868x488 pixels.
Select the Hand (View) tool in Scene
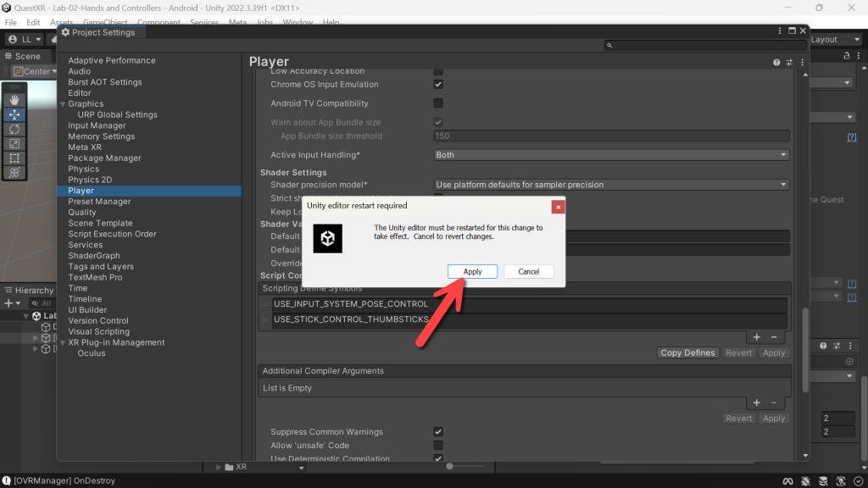(x=14, y=100)
